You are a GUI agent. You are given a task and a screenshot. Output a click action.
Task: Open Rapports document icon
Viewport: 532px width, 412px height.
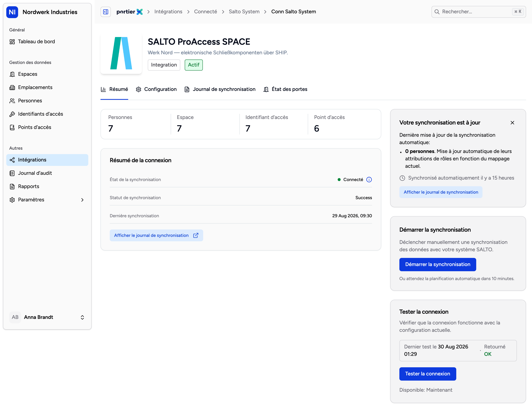point(12,187)
